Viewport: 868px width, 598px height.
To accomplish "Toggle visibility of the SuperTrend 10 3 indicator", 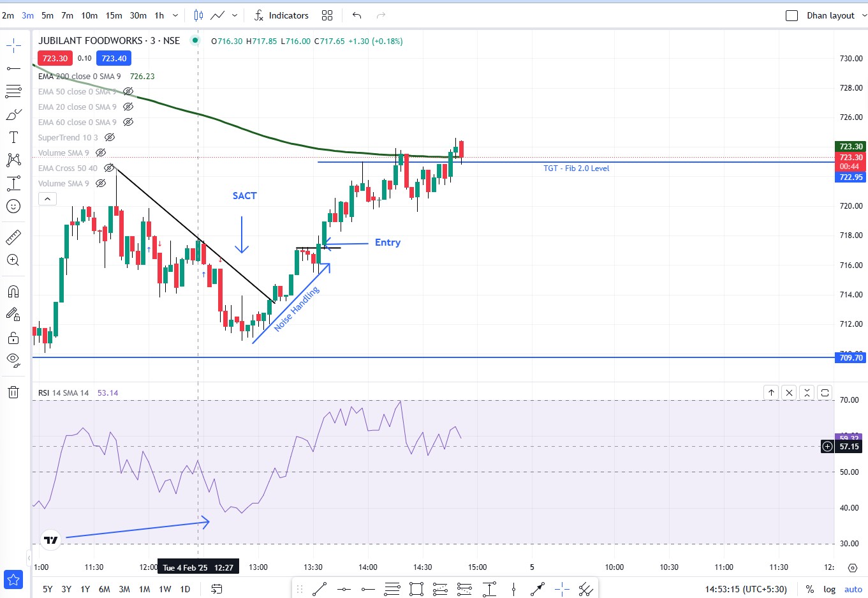I will point(110,137).
